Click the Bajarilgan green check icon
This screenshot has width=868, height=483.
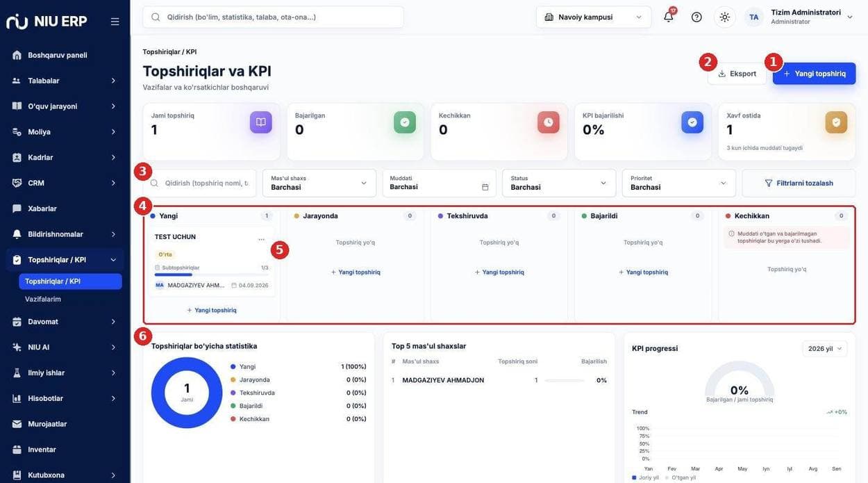[405, 122]
